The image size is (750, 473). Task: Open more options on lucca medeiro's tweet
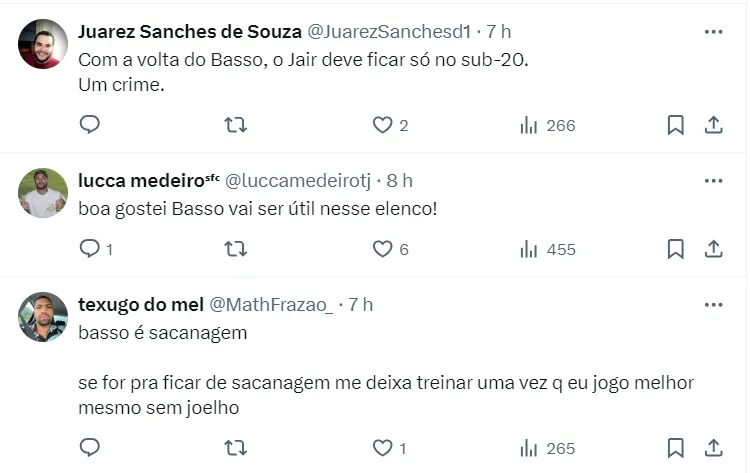point(713,181)
